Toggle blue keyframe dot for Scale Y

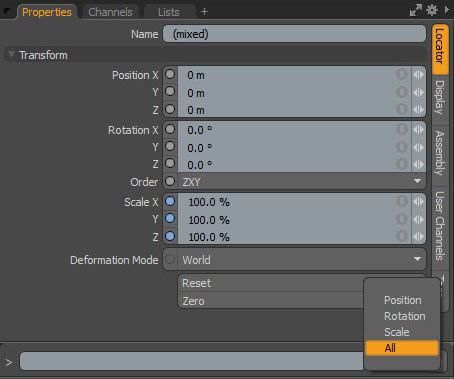tap(170, 218)
